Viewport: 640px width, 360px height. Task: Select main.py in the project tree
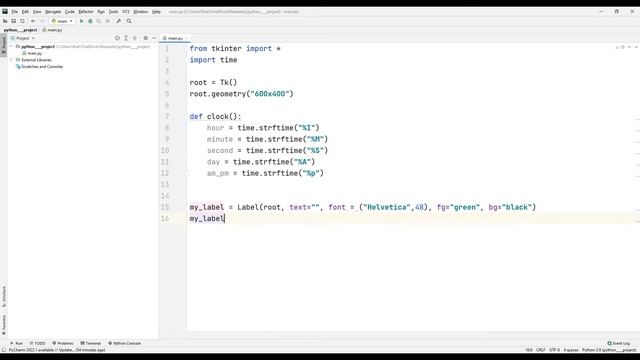(32, 53)
